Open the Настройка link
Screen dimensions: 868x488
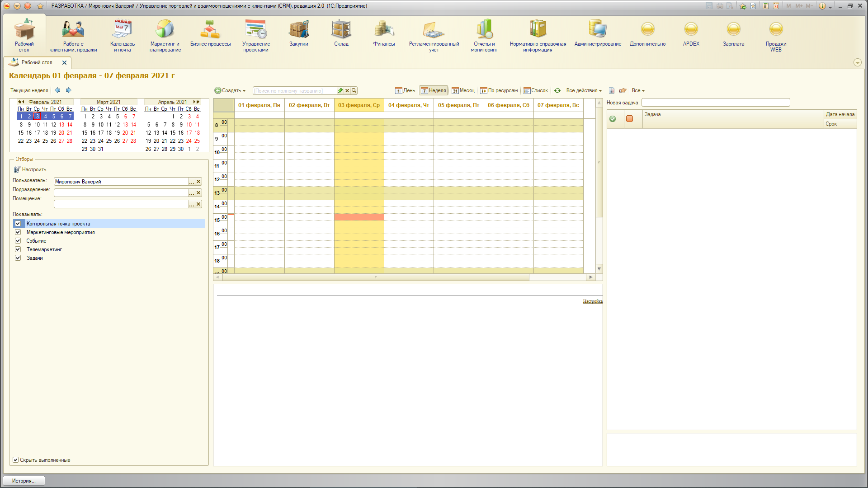[x=593, y=301]
